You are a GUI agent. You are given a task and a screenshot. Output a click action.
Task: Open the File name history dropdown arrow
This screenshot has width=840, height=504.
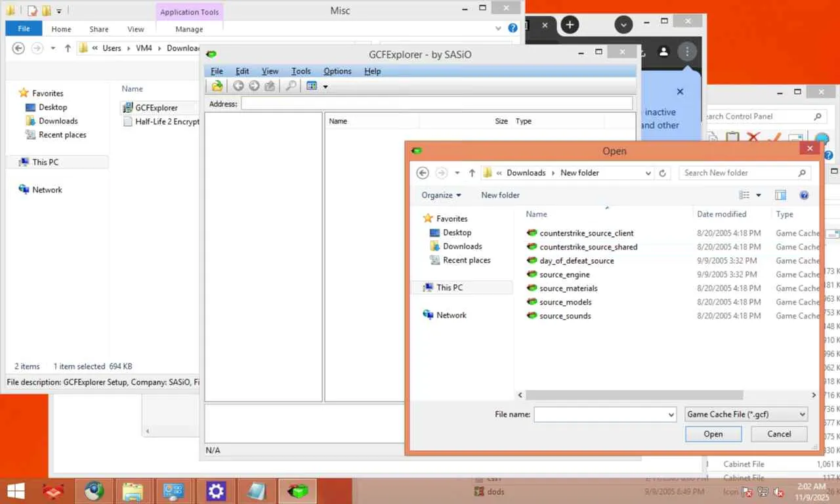tap(671, 415)
